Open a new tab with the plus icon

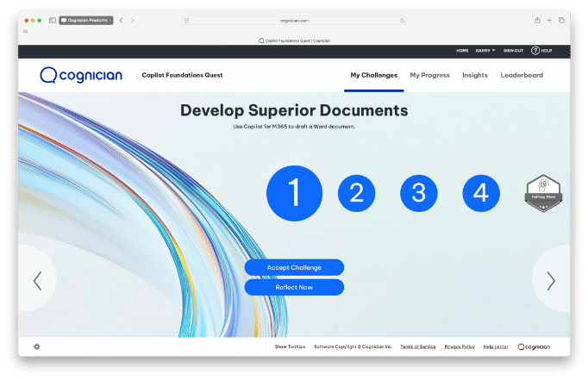(x=550, y=20)
